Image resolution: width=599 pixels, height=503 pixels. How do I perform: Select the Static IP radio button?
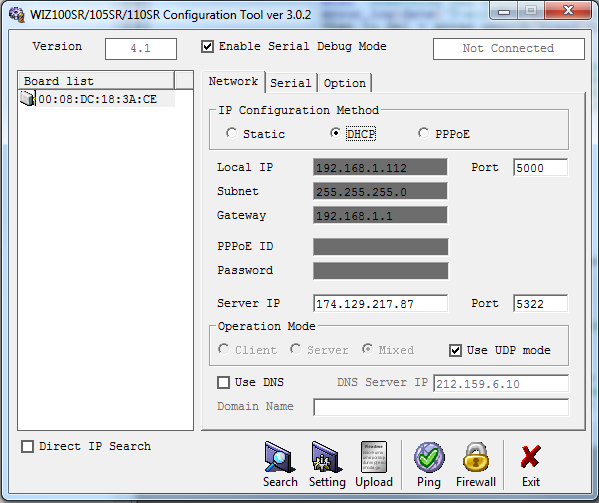point(231,133)
